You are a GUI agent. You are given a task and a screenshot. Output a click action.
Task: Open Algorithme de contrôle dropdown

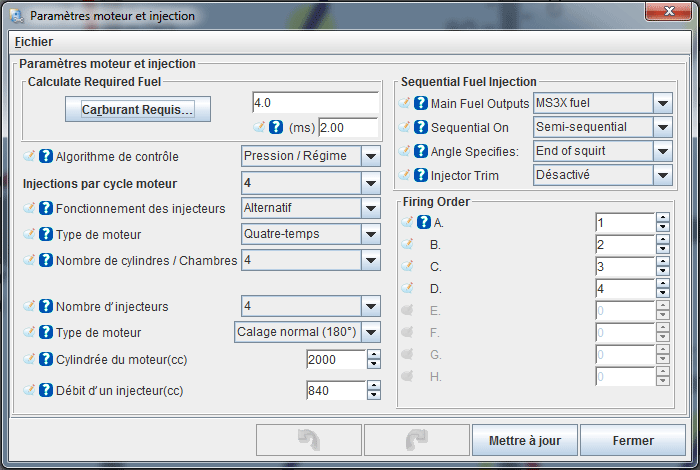[x=371, y=157]
